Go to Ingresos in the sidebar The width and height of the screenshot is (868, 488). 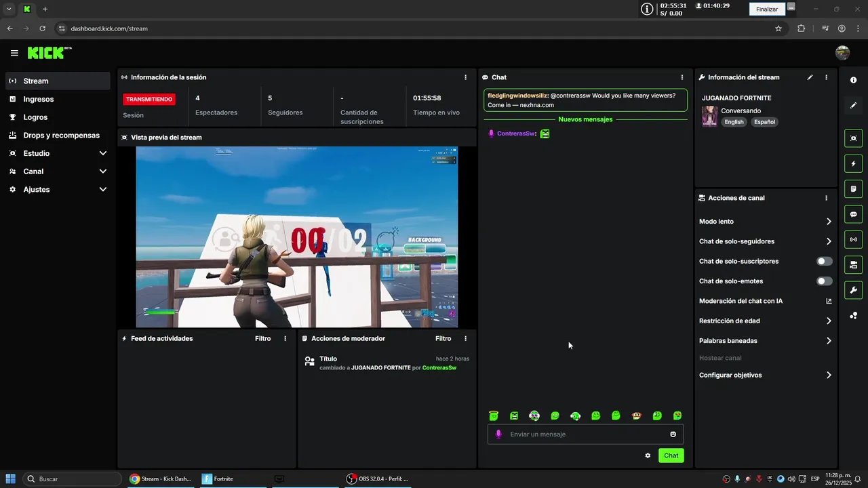point(57,99)
